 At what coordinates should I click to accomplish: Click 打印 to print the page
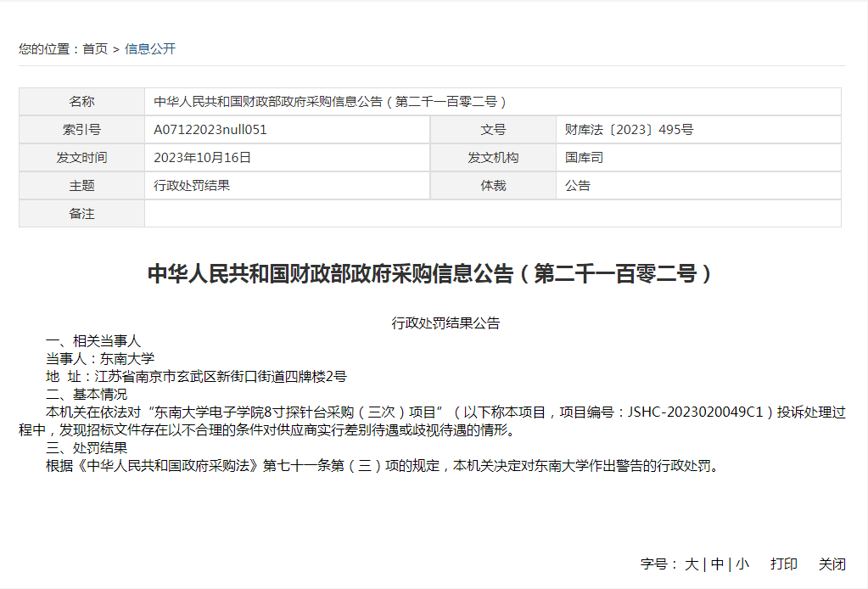point(783,564)
